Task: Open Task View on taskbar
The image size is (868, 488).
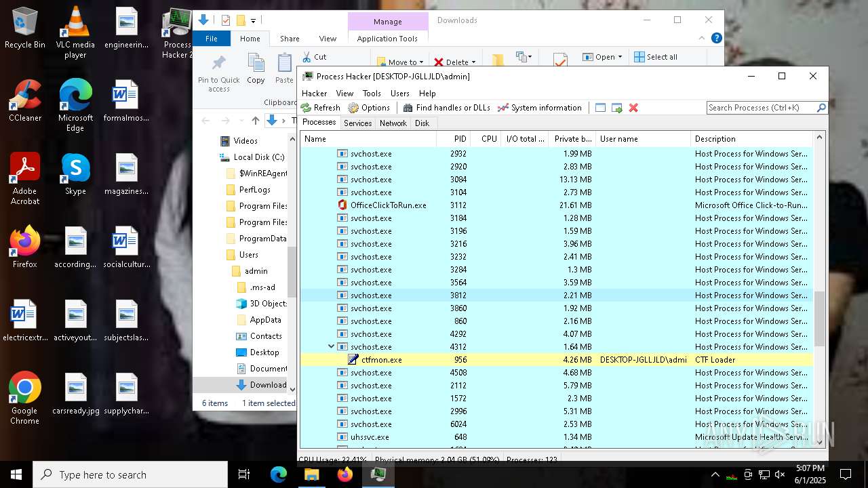Action: tap(244, 474)
